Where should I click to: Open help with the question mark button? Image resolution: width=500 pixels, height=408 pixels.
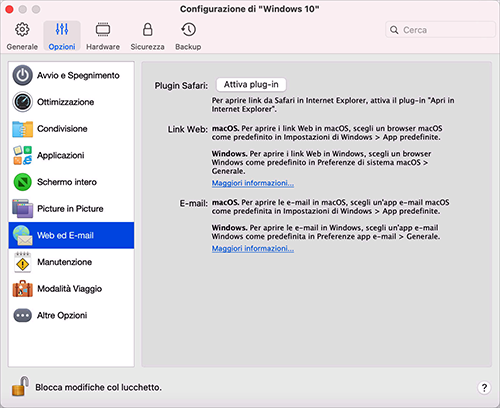484,387
